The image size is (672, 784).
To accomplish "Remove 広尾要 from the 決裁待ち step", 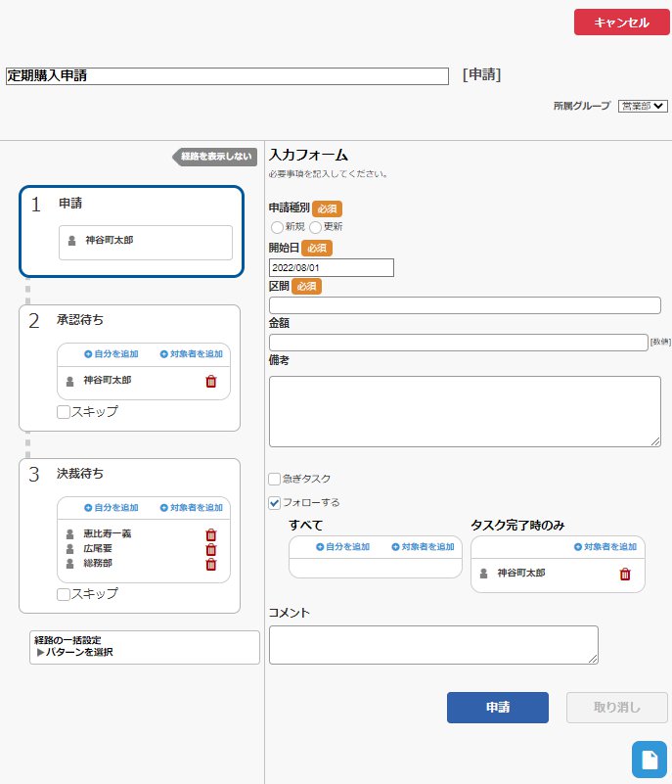I will [x=210, y=549].
